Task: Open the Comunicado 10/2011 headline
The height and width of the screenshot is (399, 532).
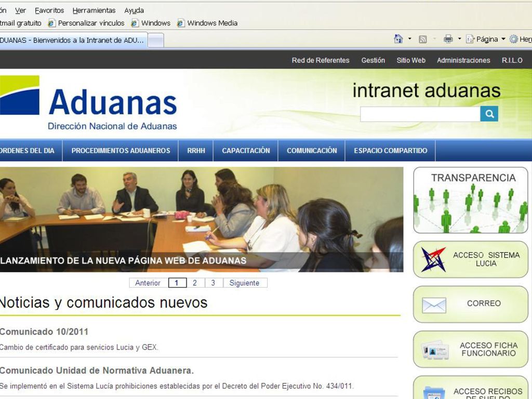Action: click(x=44, y=331)
